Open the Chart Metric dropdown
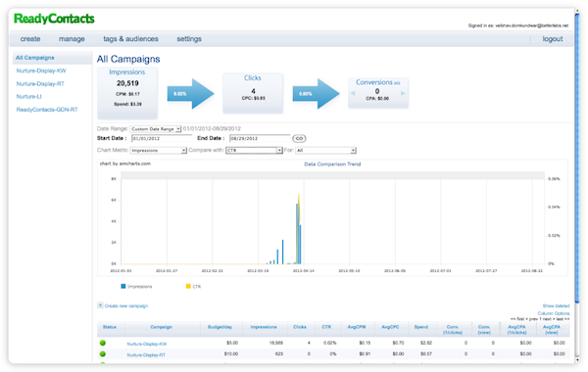This screenshot has width=588, height=372. 158,150
